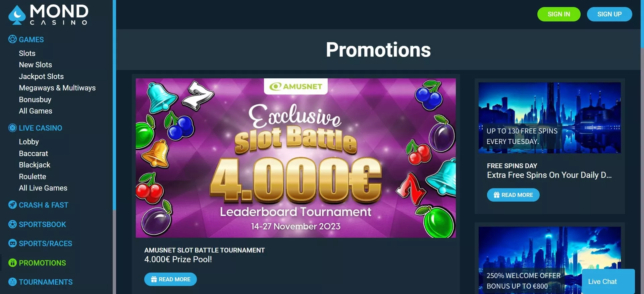
Task: Click the green Sign In button
Action: pyautogui.click(x=559, y=14)
